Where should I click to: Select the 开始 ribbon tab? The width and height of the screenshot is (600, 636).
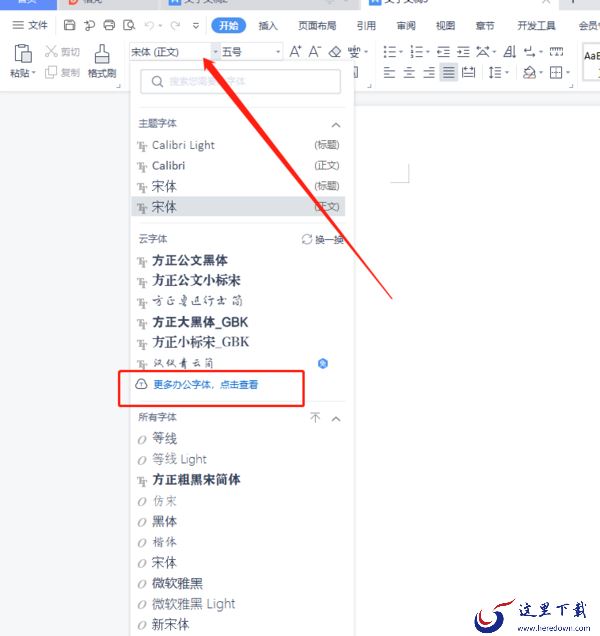[x=228, y=26]
